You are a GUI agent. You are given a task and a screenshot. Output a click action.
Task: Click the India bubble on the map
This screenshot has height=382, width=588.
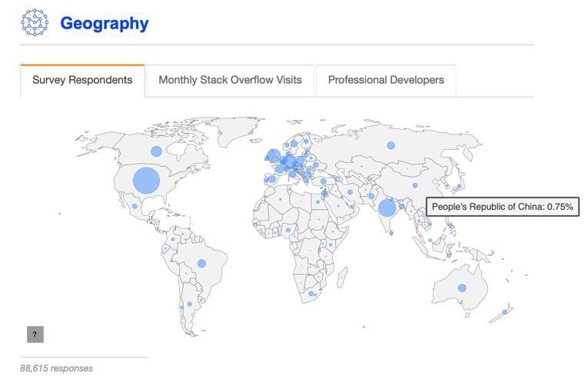[387, 208]
